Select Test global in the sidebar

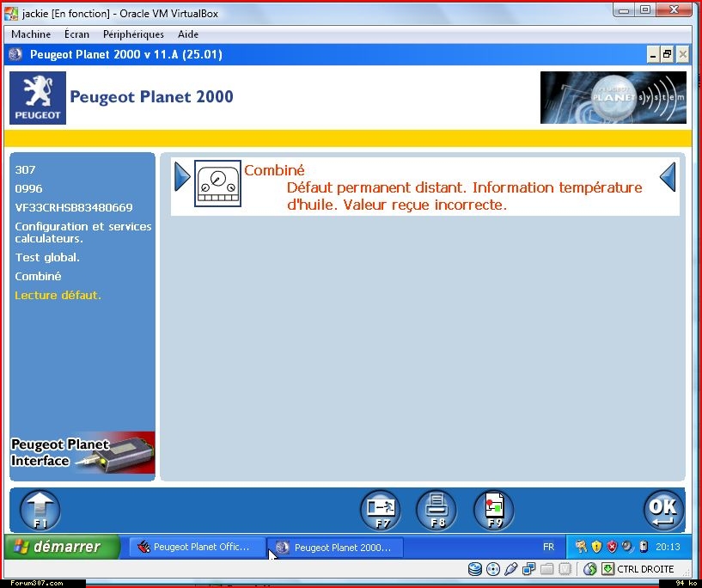(x=47, y=257)
